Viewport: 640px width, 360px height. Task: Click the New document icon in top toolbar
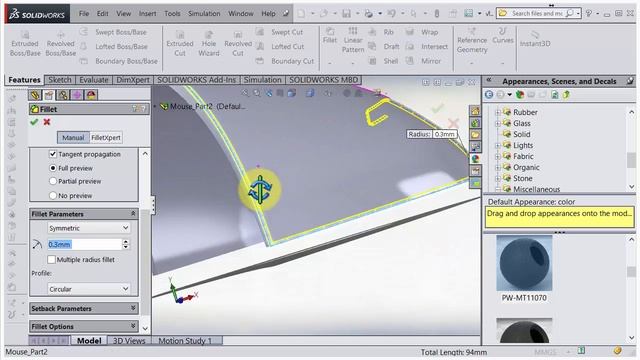(301, 13)
